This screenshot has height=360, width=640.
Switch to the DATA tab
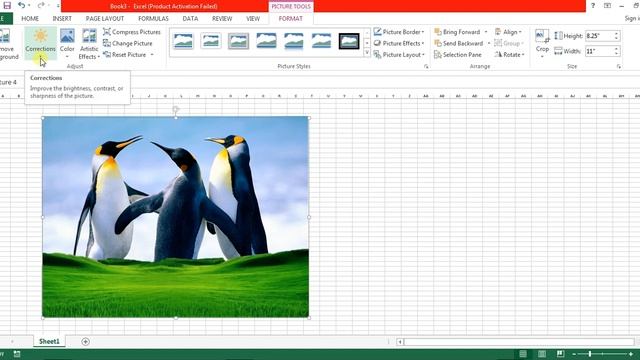pos(190,19)
